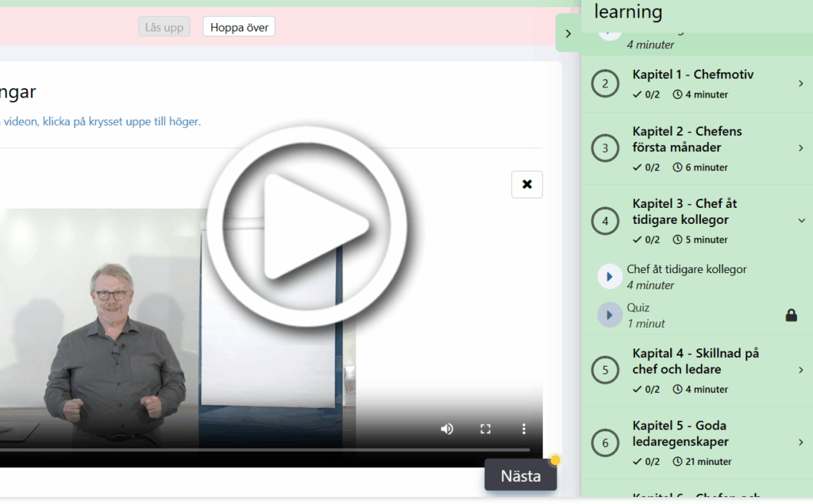This screenshot has height=504, width=813.
Task: Close the video with the X button
Action: coord(526,184)
